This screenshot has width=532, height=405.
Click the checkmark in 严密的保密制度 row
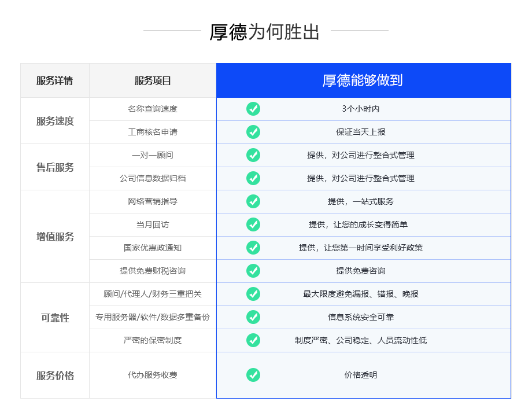click(x=253, y=340)
